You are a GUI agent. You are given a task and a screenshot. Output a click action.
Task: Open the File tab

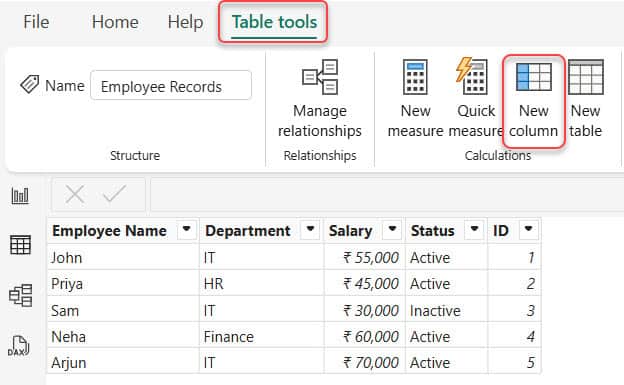pos(36,22)
